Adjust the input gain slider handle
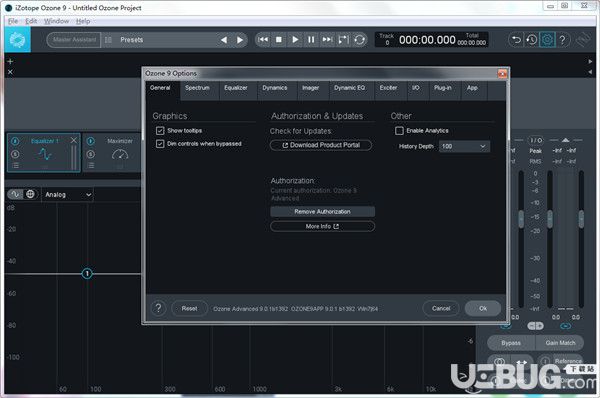The width and height of the screenshot is (600, 398). tap(521, 219)
